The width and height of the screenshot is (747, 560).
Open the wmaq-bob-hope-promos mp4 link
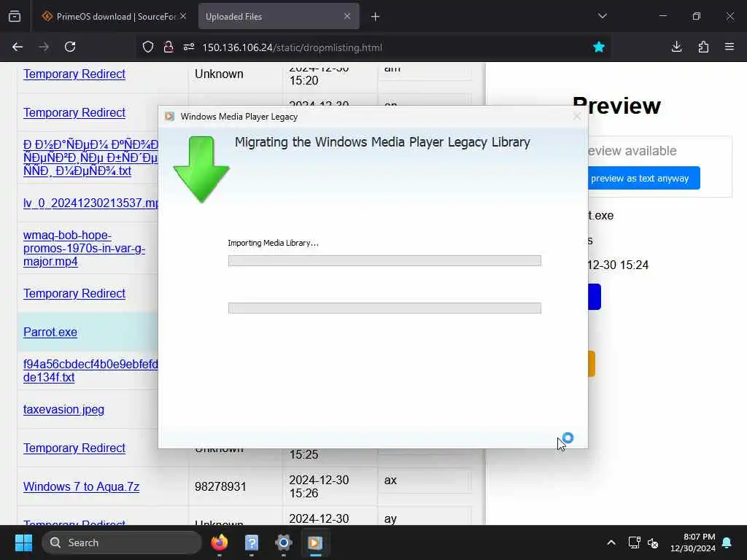[85, 248]
